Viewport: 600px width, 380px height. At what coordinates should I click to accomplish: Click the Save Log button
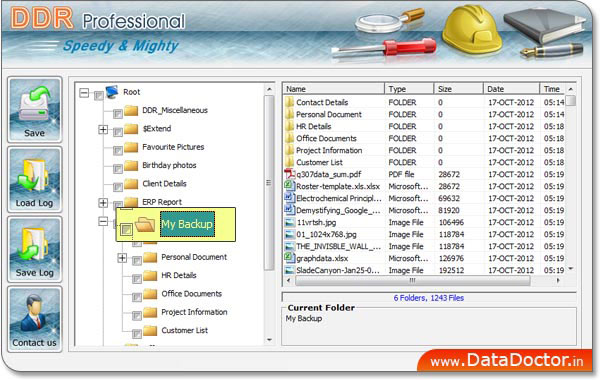click(x=34, y=249)
